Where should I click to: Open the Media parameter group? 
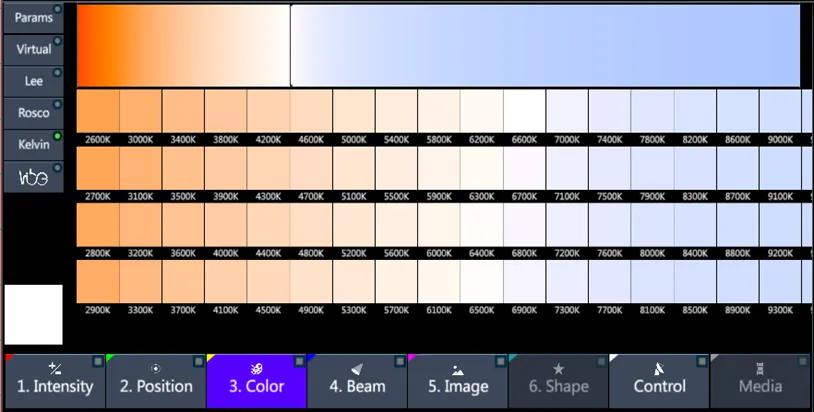[x=760, y=381]
